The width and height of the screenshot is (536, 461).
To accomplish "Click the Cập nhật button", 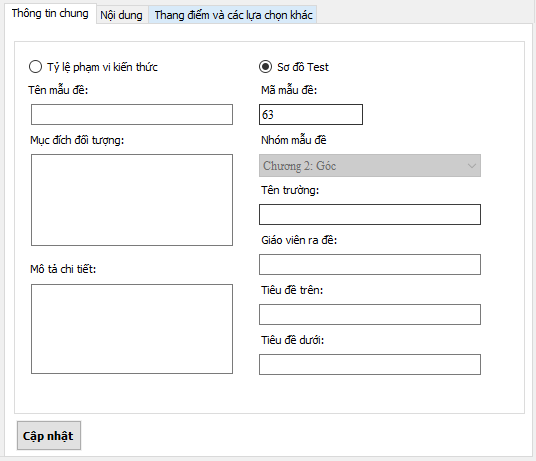I will click(49, 436).
